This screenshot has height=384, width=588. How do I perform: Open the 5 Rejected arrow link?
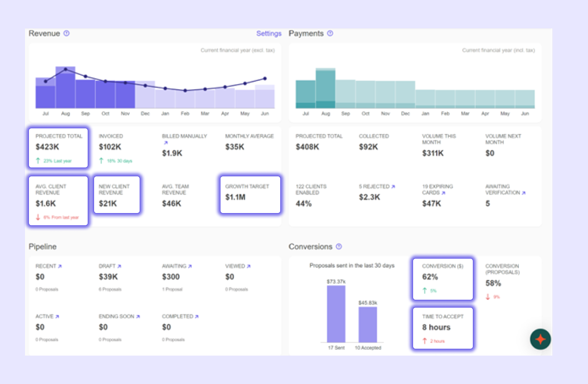point(393,187)
